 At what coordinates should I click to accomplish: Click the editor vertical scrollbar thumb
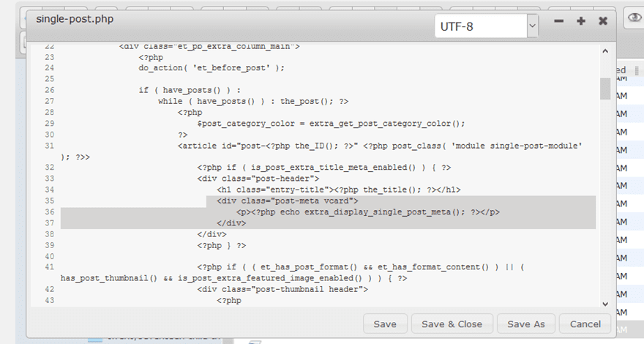click(605, 88)
